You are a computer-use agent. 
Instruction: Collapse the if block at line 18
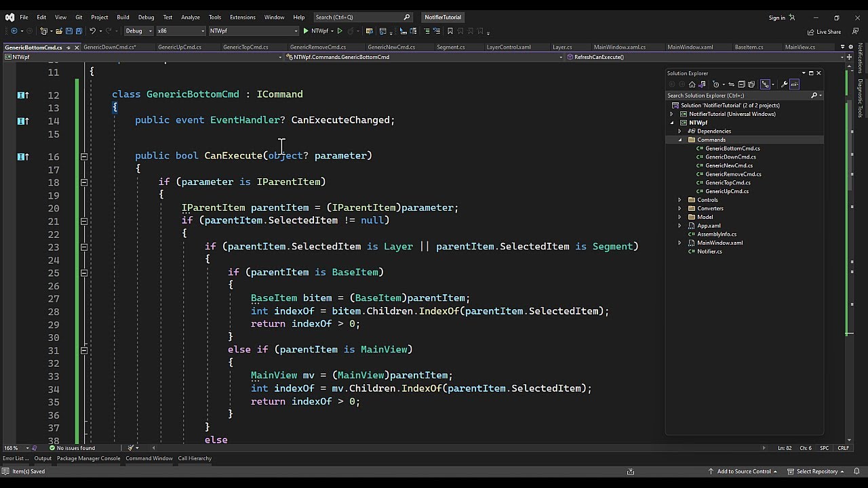84,182
